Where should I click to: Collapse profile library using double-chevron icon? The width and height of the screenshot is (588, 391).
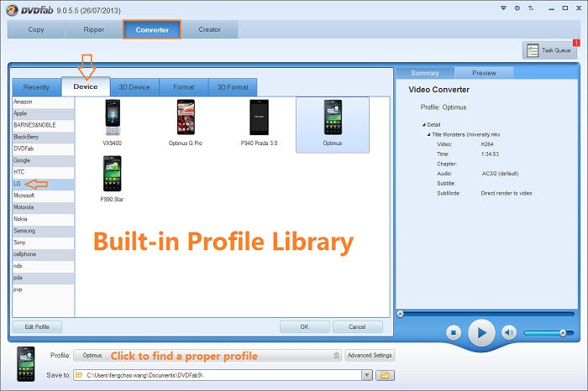(336, 356)
